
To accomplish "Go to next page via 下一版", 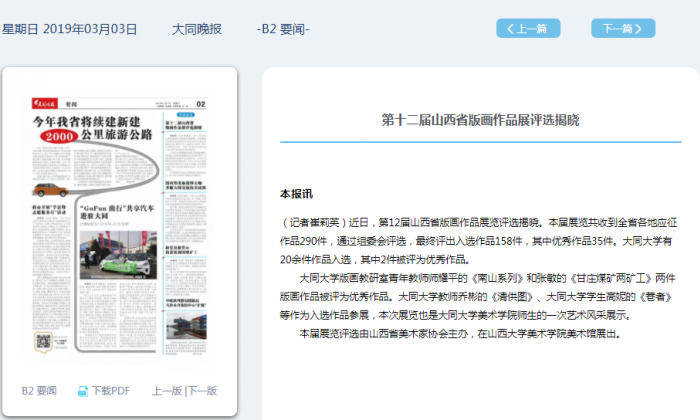I will 202,390.
